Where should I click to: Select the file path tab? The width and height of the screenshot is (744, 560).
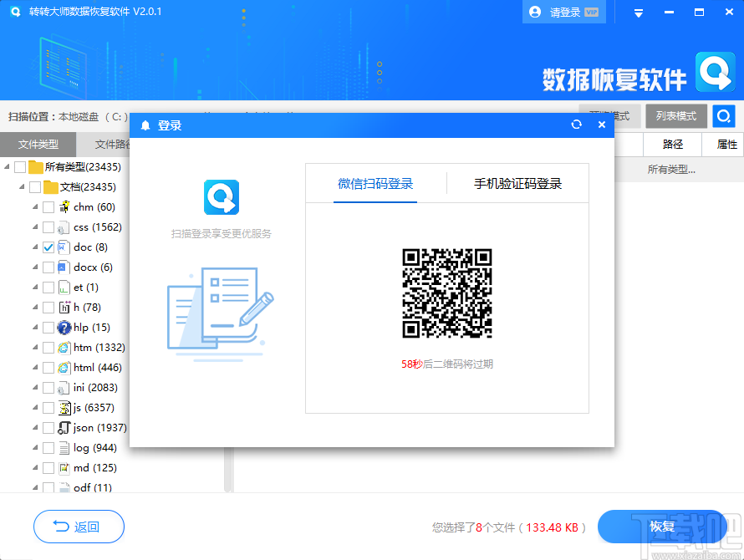[112, 144]
